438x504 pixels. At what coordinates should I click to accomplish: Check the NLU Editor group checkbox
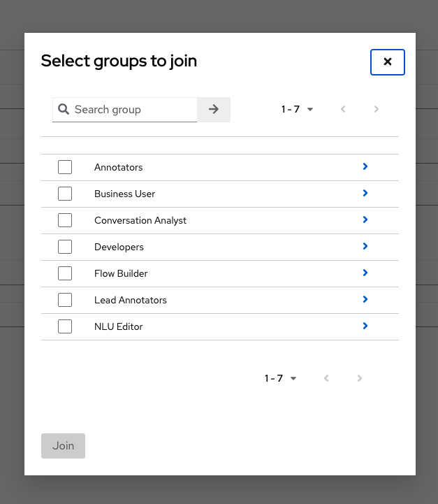point(65,326)
